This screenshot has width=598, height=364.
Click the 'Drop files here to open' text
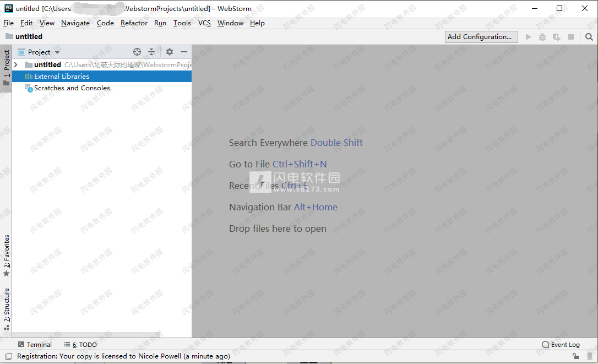pyautogui.click(x=278, y=229)
